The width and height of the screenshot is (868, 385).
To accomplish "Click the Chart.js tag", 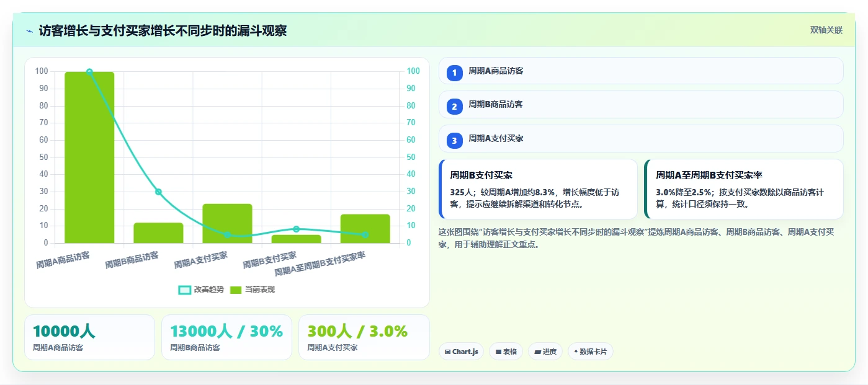I will coord(461,352).
